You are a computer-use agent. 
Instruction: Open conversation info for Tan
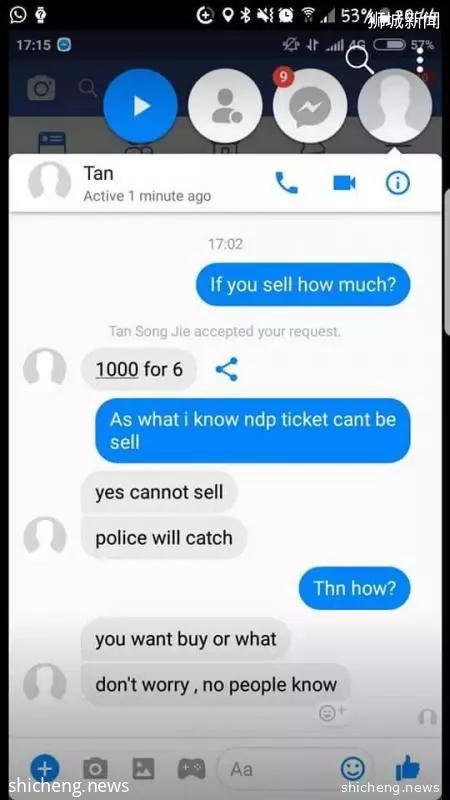(397, 183)
